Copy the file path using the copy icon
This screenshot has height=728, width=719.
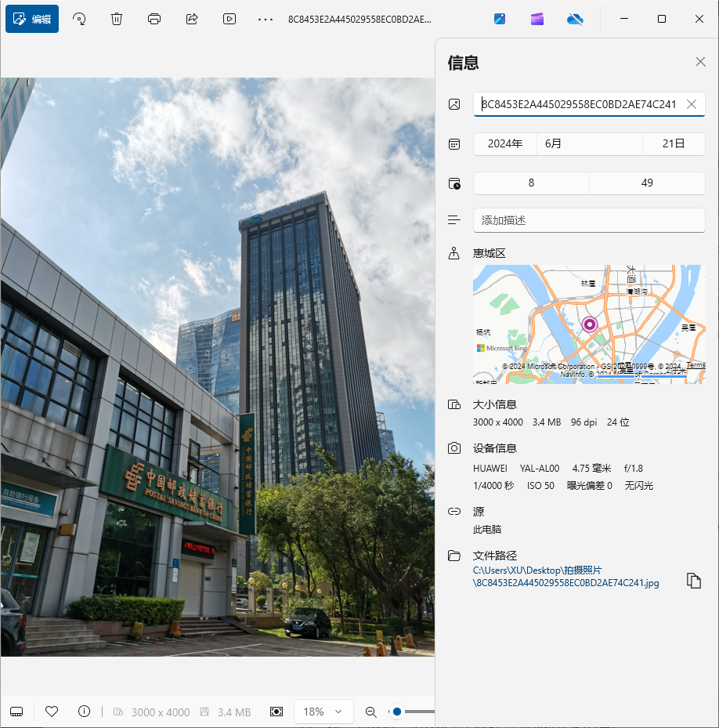[693, 581]
